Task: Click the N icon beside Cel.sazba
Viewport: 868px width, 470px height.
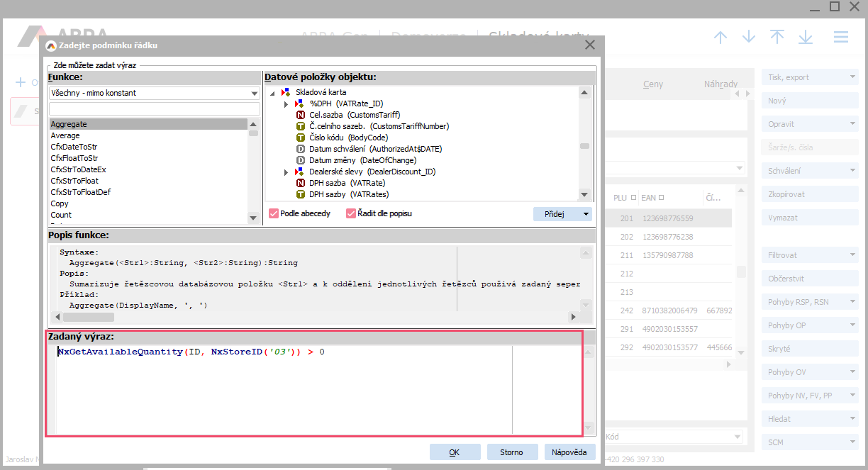Action: [301, 115]
